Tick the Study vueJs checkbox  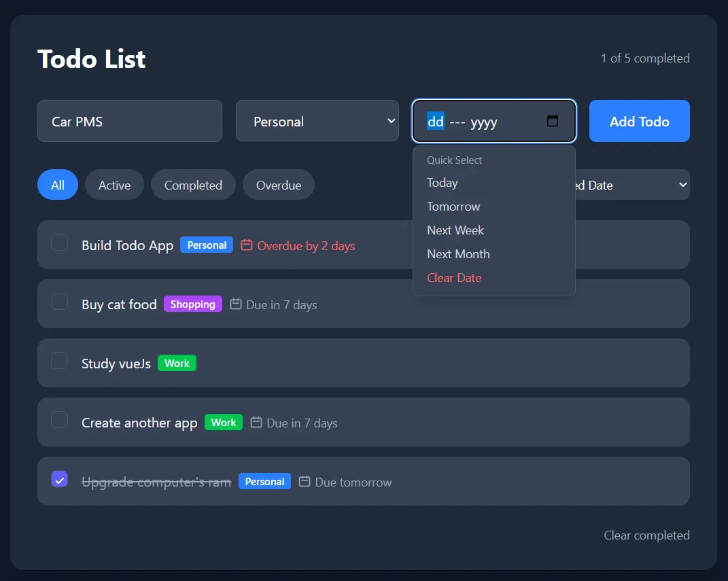(59, 361)
